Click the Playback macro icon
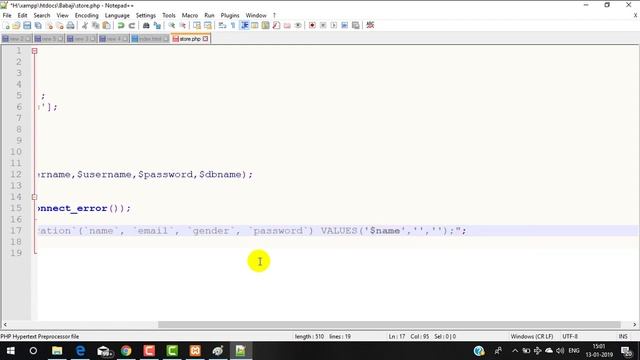 pos(334,25)
